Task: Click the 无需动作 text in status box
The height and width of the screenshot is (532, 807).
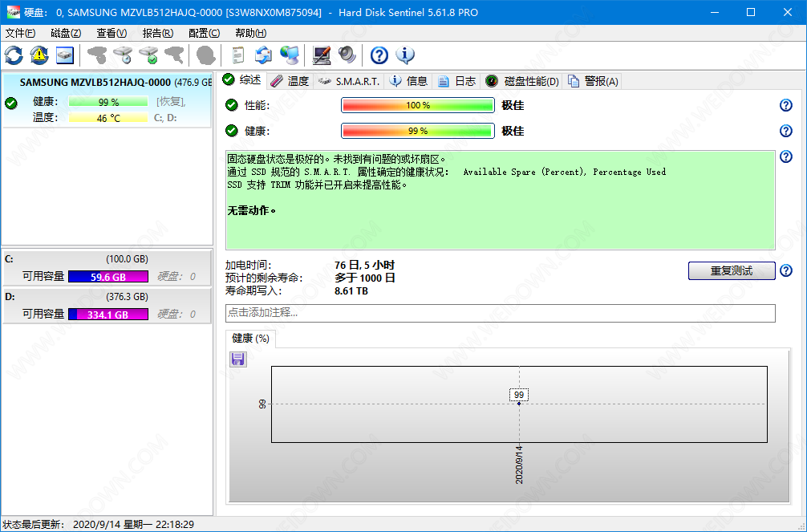Action: (252, 210)
